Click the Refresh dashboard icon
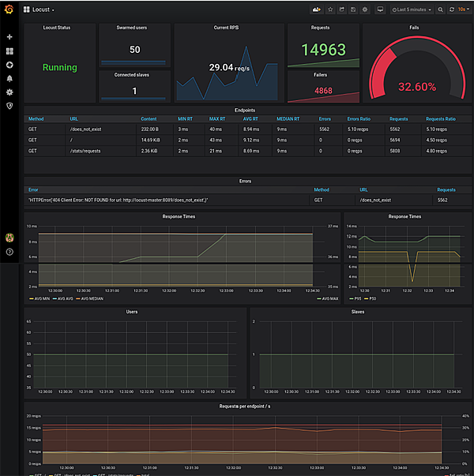Viewport: 474px width, 476px height. (452, 9)
